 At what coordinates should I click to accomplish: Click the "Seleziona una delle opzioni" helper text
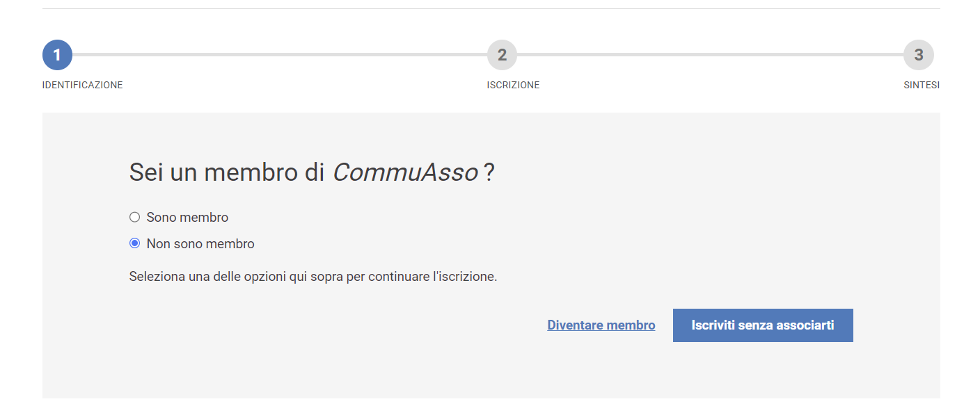coord(313,277)
